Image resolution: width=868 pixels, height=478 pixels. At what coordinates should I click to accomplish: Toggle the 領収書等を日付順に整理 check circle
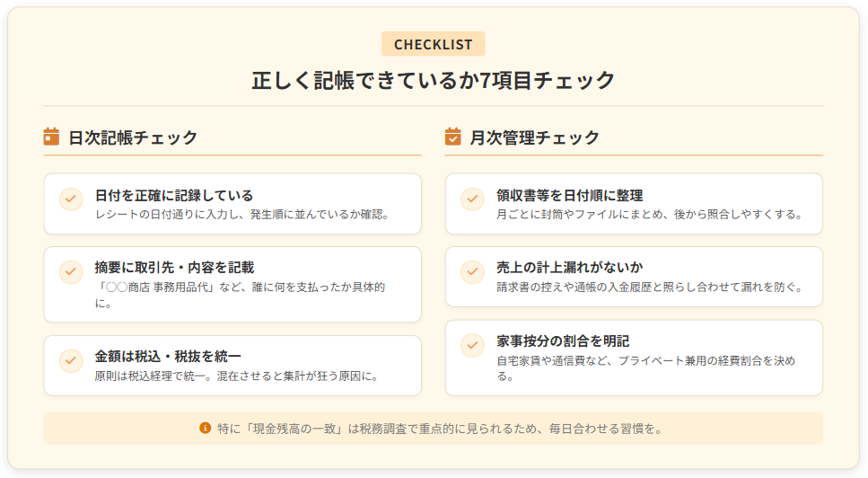click(472, 199)
